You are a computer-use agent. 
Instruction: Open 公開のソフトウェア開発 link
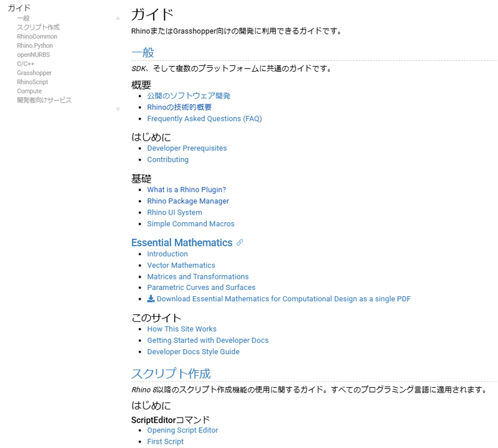[189, 96]
